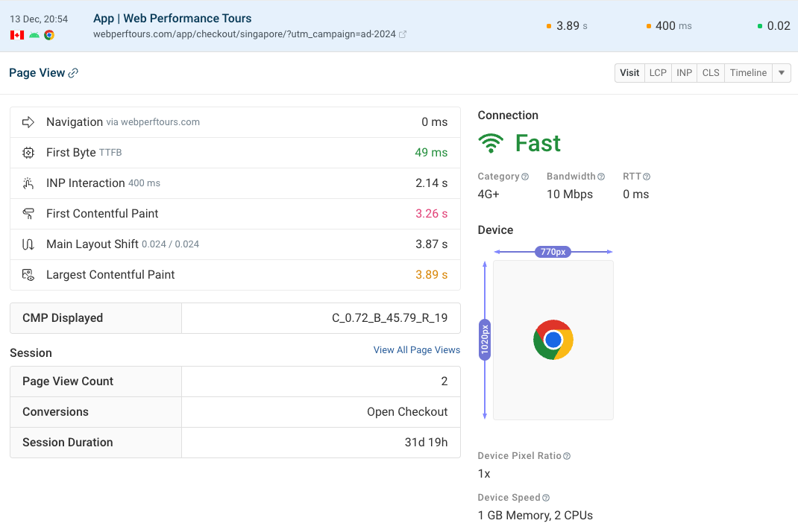Image resolution: width=798 pixels, height=532 pixels.
Task: Select the Visit tab
Action: tap(629, 72)
